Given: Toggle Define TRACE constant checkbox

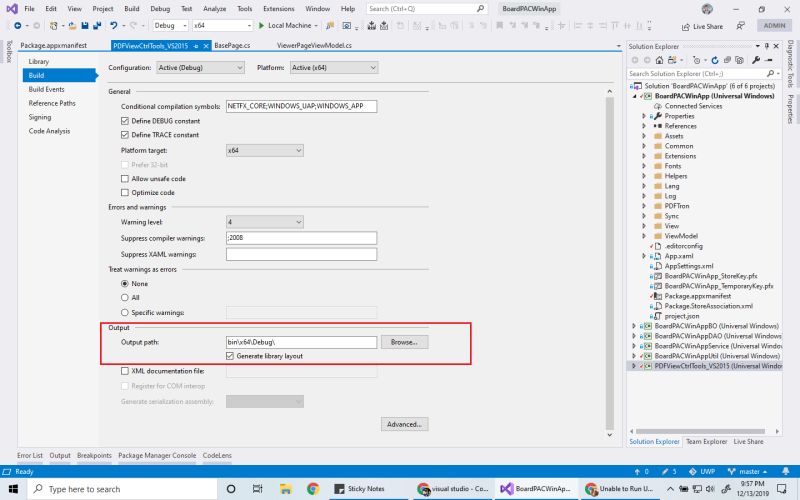Looking at the screenshot, I should pyautogui.click(x=124, y=135).
